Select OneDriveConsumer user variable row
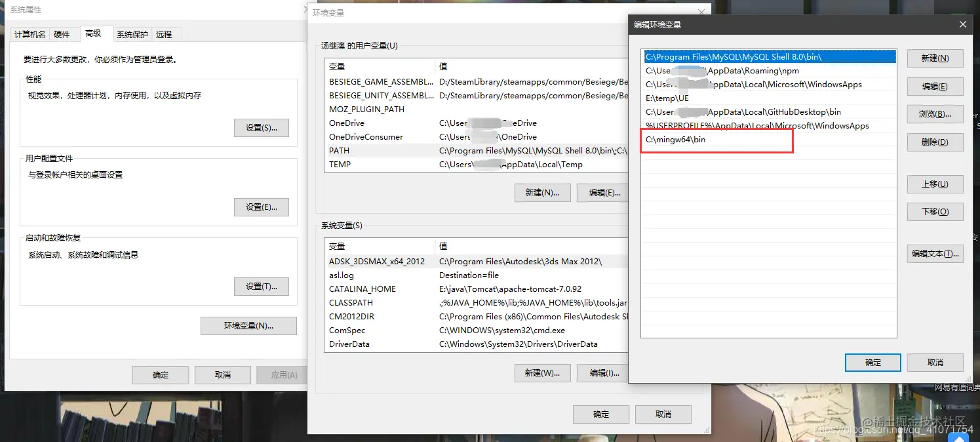This screenshot has width=980, height=442. [x=477, y=137]
